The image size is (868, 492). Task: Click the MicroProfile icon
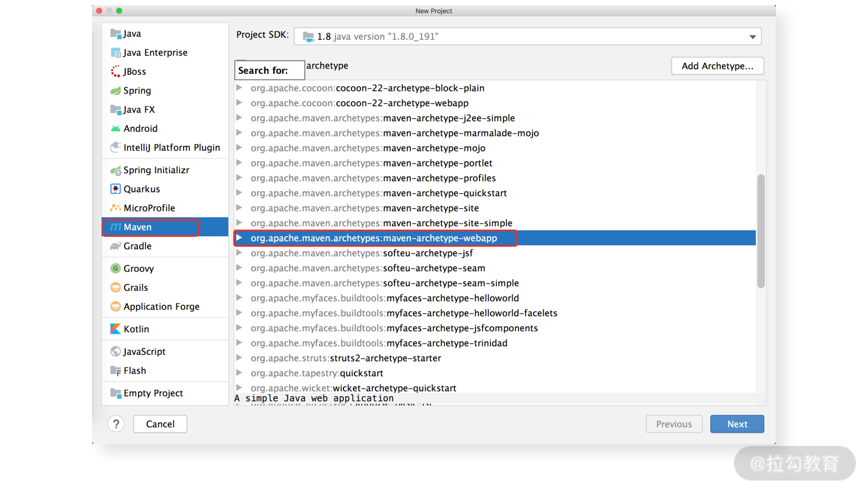[116, 208]
